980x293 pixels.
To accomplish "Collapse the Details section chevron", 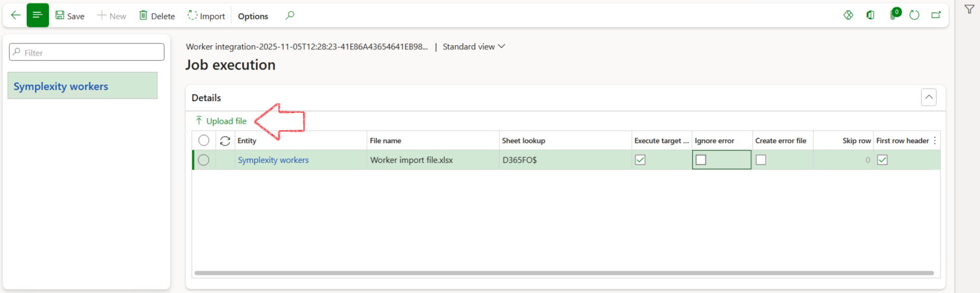I will click(928, 97).
